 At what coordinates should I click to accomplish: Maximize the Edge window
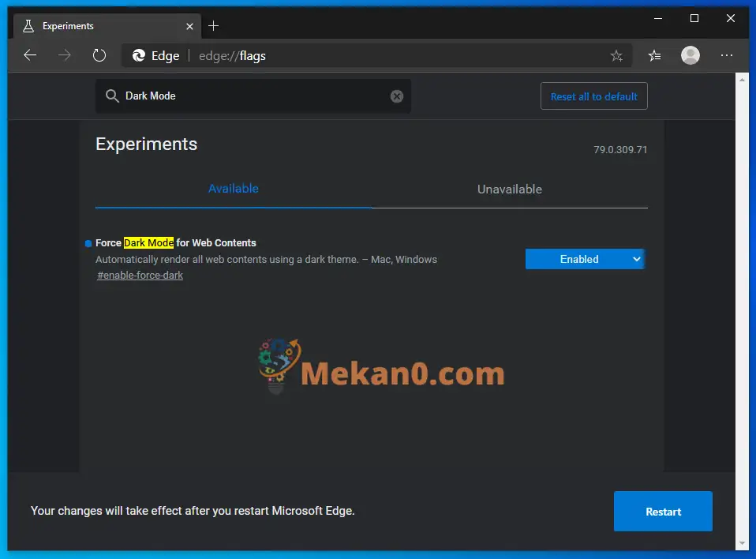694,18
